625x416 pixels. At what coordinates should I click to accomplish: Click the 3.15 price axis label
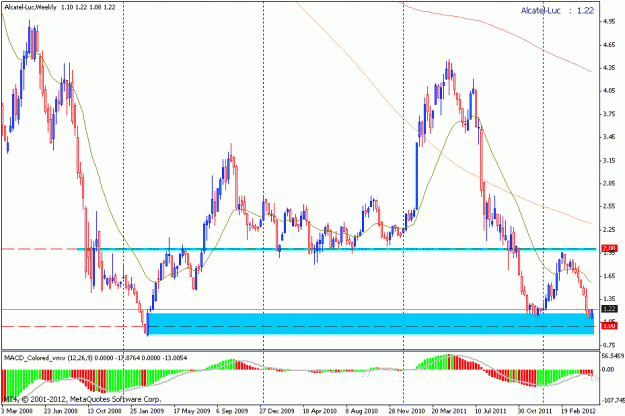point(609,161)
